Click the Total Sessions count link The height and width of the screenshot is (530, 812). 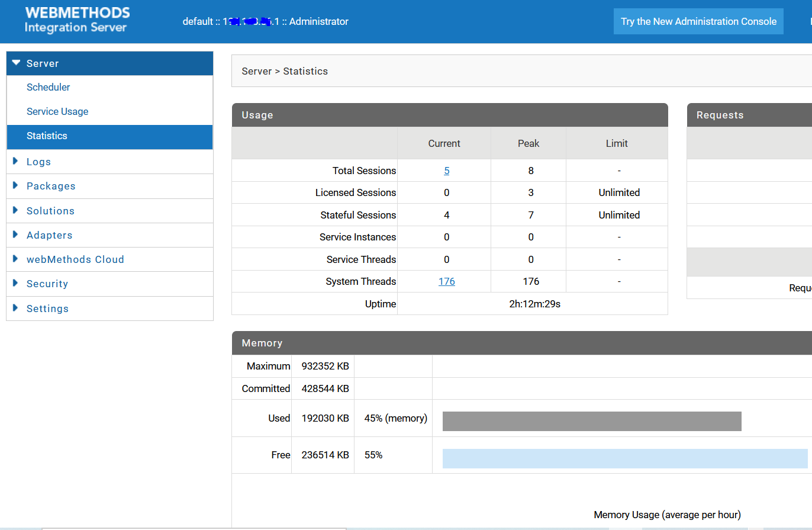tap(447, 170)
